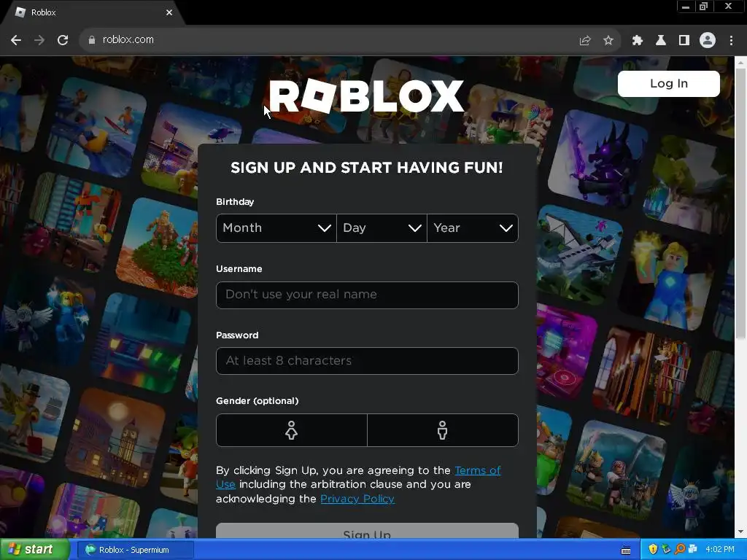Open the Extensions puzzle icon

[637, 41]
